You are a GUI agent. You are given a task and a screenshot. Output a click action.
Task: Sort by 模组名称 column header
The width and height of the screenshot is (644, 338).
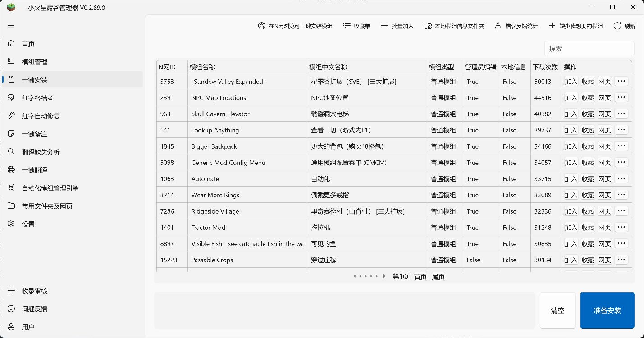pos(247,67)
